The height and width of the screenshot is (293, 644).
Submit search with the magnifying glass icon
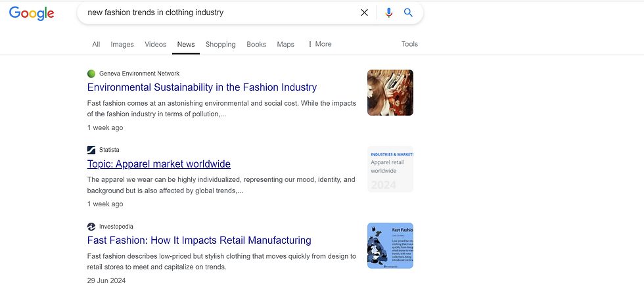point(408,12)
